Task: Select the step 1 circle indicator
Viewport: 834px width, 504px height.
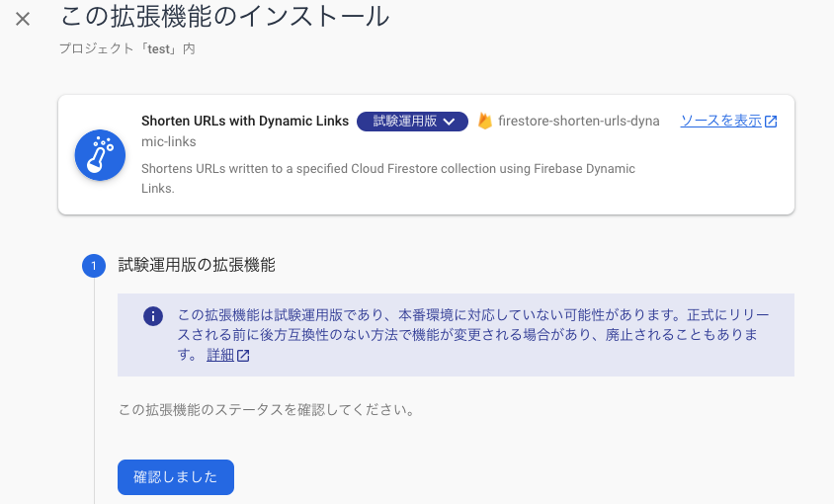Action: (x=94, y=266)
